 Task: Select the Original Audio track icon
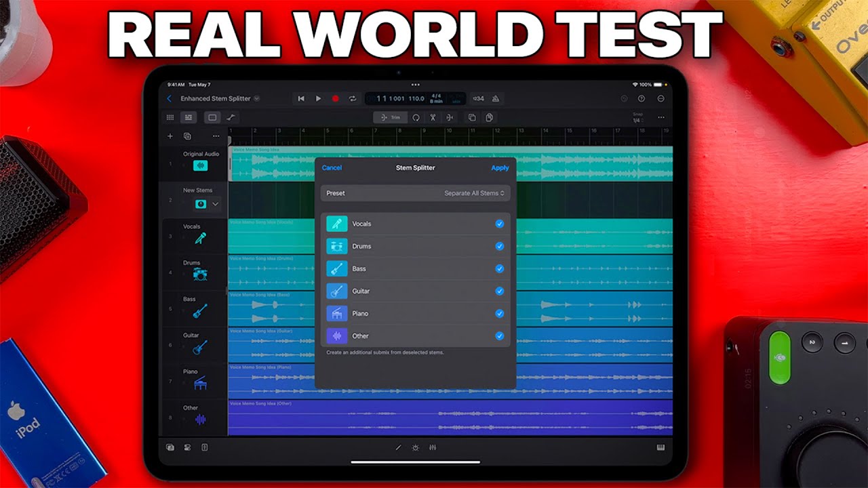pyautogui.click(x=200, y=165)
